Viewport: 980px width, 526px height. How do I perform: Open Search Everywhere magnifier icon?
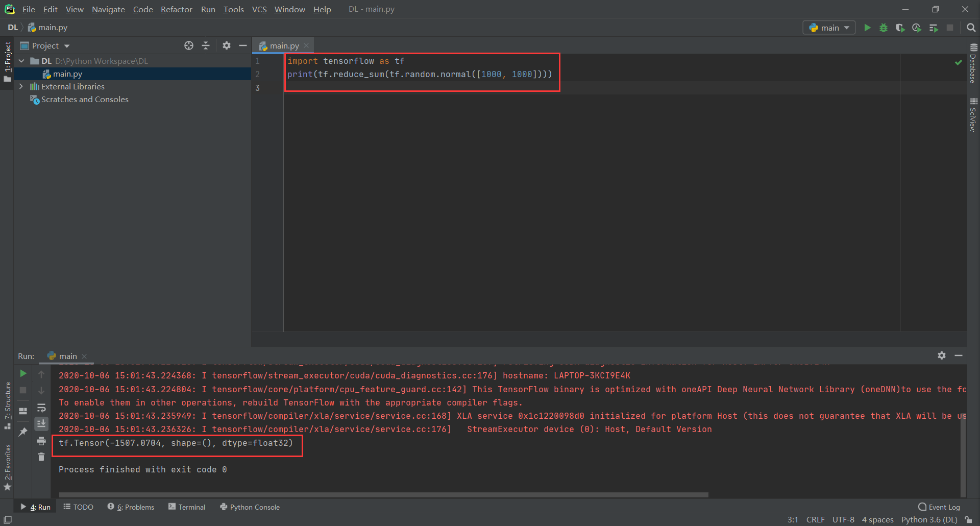coord(971,28)
